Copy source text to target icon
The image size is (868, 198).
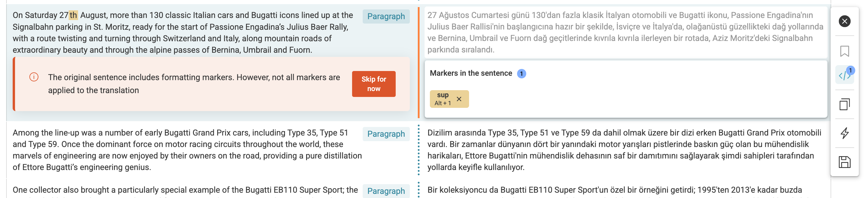pos(844,104)
